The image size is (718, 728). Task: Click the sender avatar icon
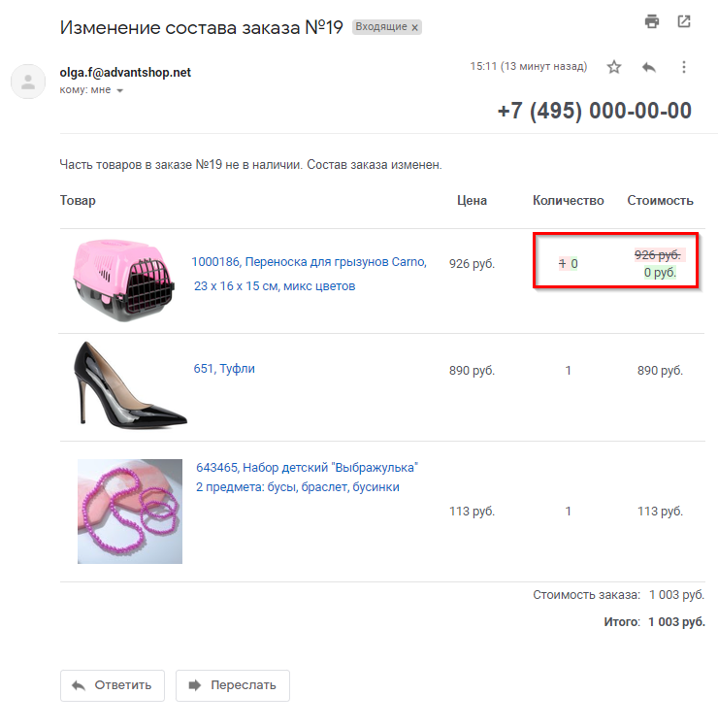pyautogui.click(x=28, y=81)
